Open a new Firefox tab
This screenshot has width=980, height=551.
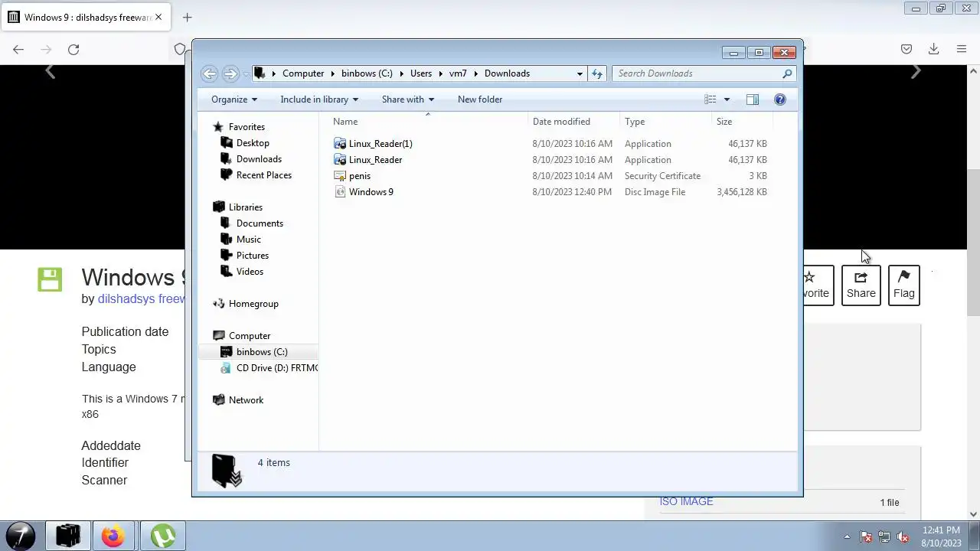[x=187, y=17]
